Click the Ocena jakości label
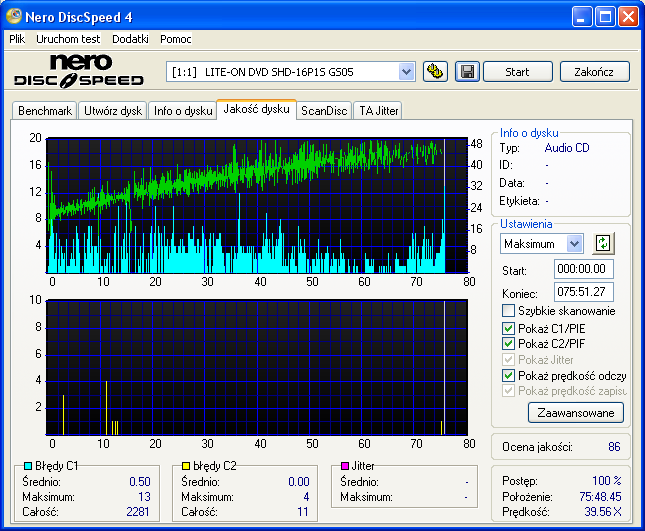Screen dimensions: 645x531 point(537,447)
